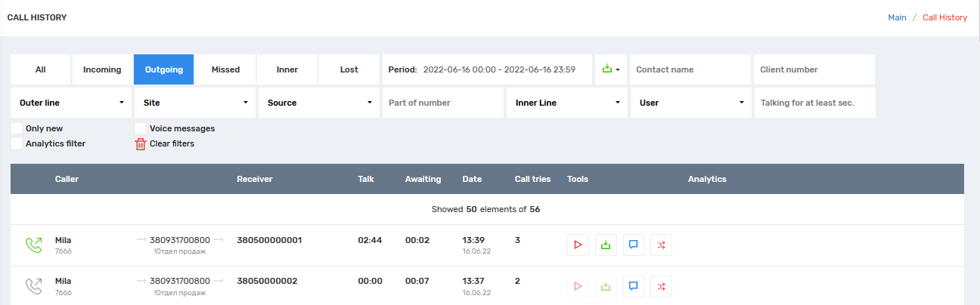The width and height of the screenshot is (980, 305).
Task: Click the Contact name input field
Action: [690, 69]
